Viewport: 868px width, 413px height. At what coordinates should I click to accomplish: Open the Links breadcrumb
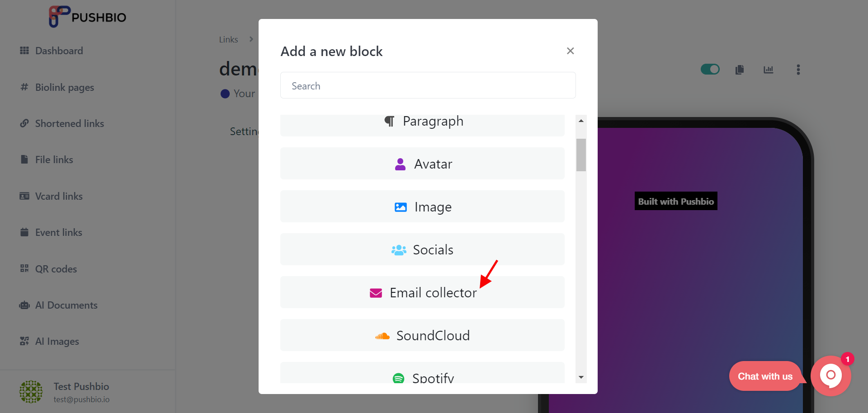228,39
